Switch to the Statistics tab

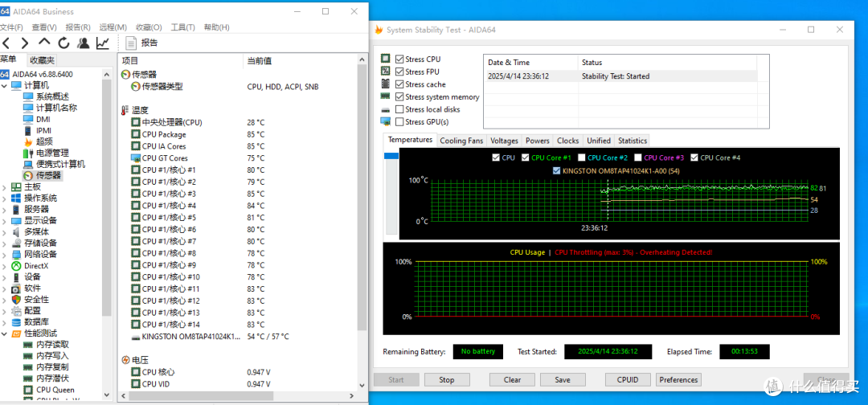633,141
